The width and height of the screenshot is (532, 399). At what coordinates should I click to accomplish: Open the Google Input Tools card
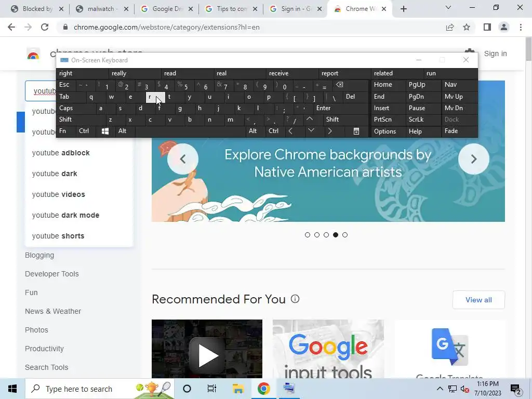coord(328,349)
